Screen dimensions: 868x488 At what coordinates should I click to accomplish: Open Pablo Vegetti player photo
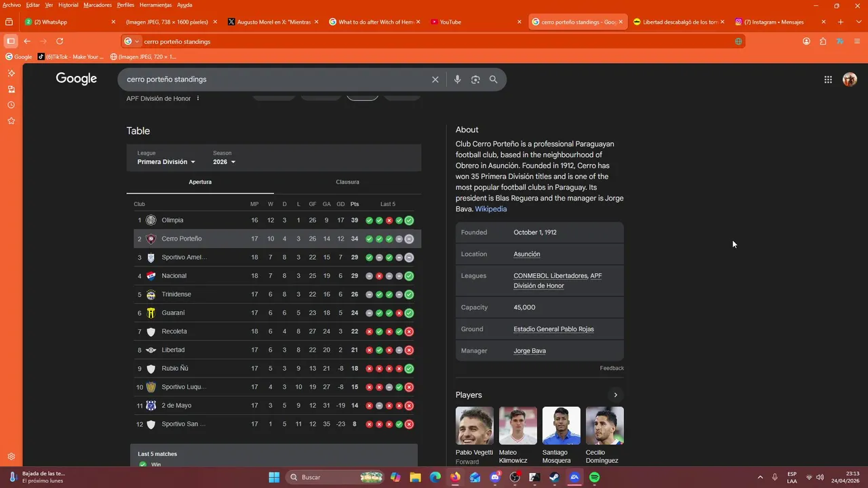click(x=475, y=426)
